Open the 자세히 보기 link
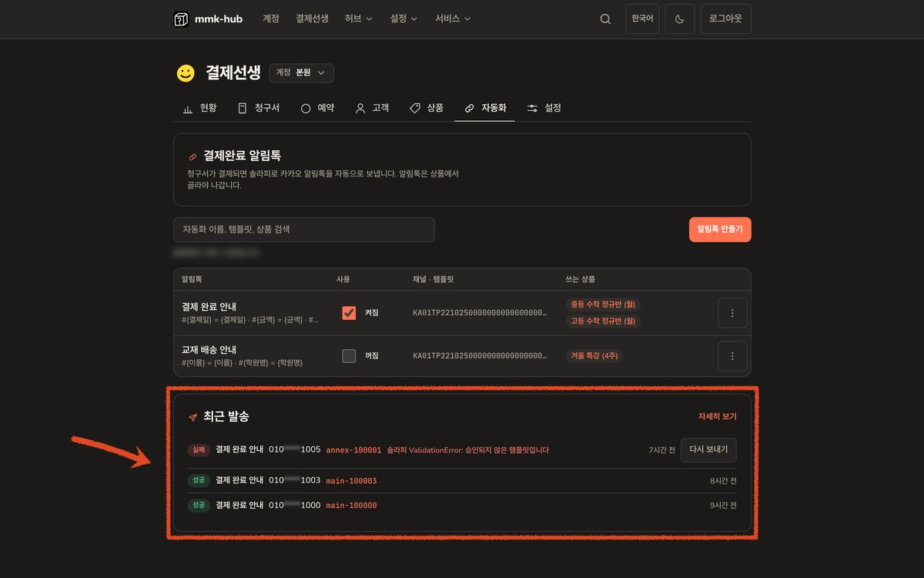This screenshot has width=924, height=578. (x=718, y=417)
